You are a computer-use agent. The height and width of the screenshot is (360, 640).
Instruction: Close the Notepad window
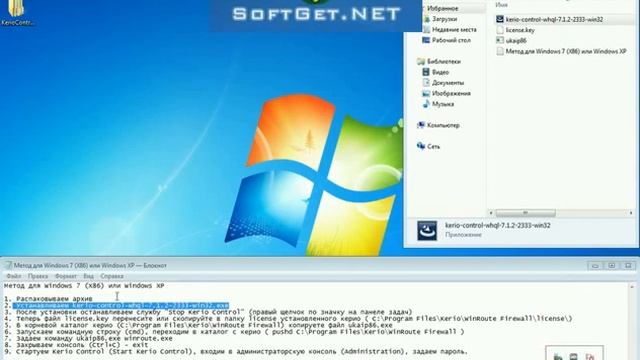click(x=628, y=266)
